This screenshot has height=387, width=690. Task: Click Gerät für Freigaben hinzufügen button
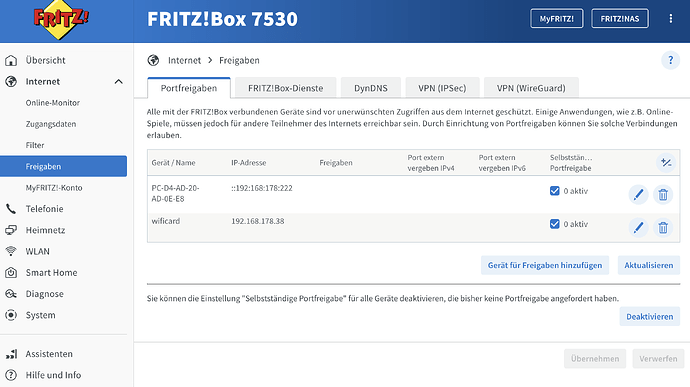point(545,265)
